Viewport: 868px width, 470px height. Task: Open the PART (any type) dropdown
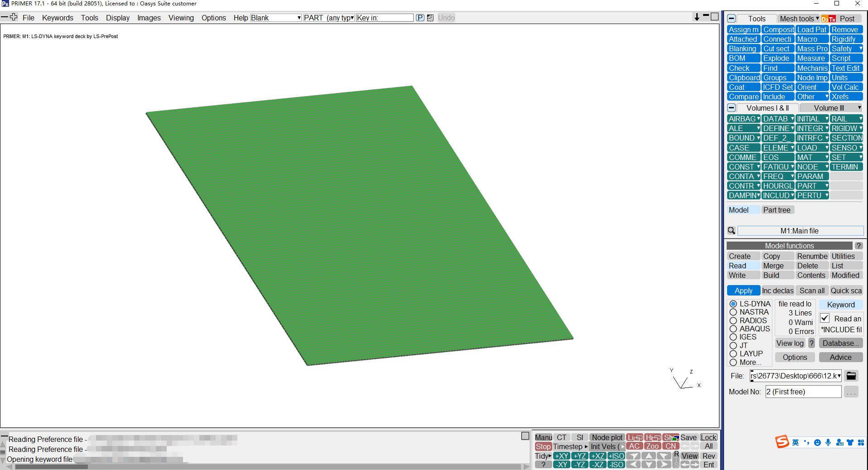pyautogui.click(x=329, y=18)
